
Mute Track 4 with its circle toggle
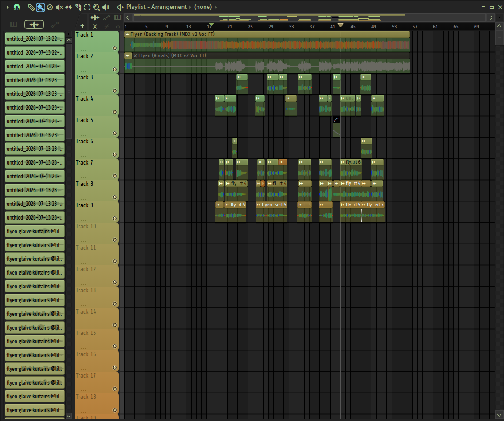pos(114,112)
